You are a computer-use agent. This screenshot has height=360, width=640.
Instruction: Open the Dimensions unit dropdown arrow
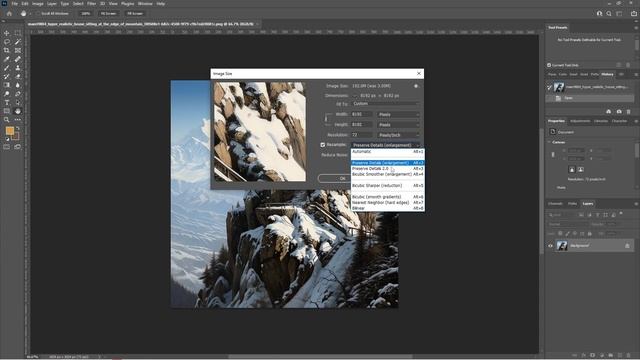click(355, 96)
